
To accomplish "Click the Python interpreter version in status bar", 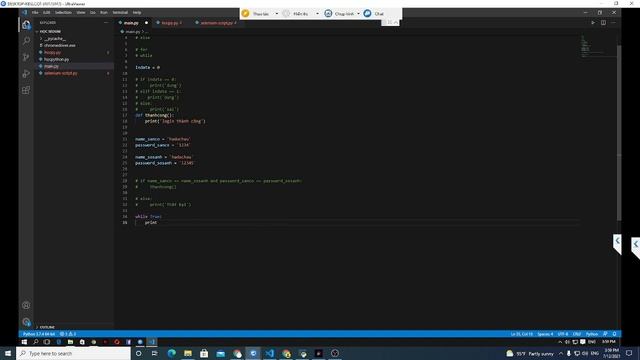I will click(39, 334).
